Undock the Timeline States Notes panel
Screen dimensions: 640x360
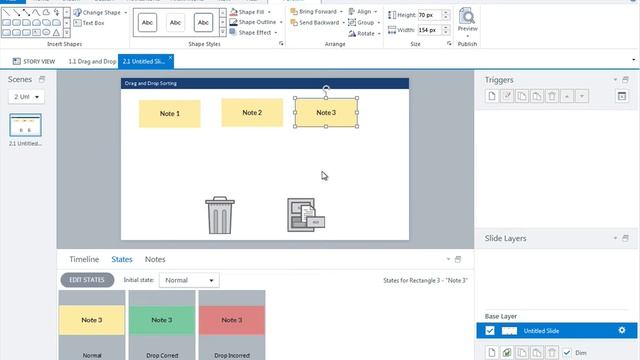[458, 259]
